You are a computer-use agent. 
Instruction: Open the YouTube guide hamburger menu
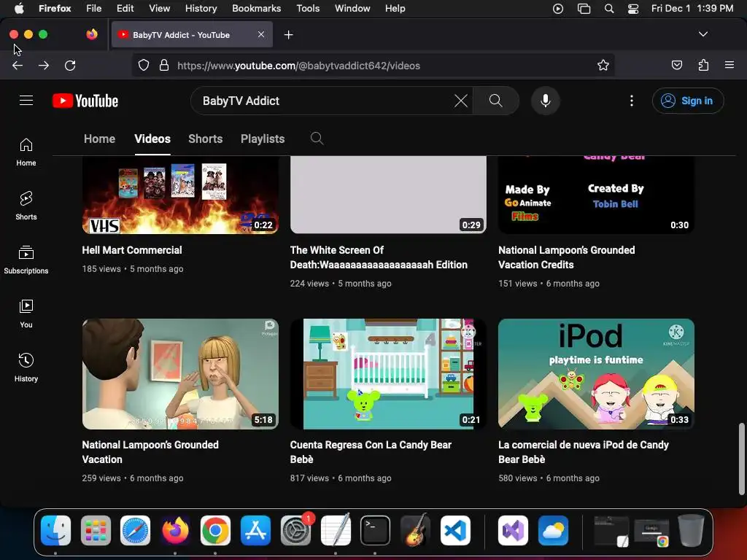(x=26, y=101)
